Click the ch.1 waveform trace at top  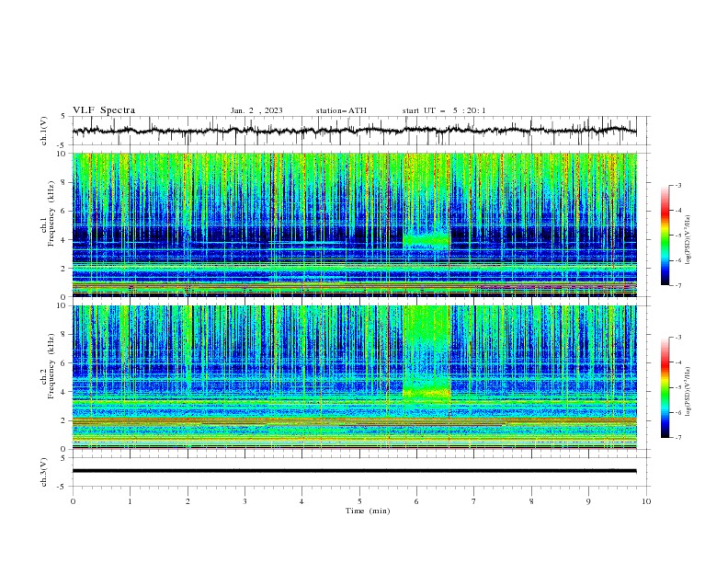tap(354, 131)
